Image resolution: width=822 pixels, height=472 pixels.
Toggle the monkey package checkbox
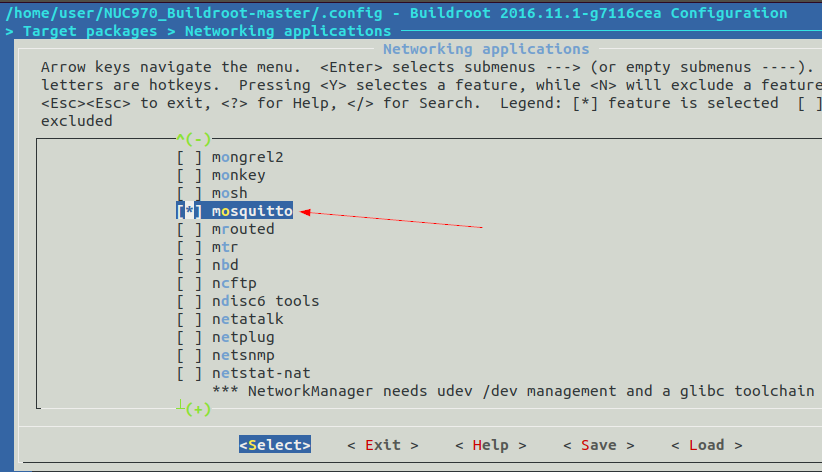point(189,175)
